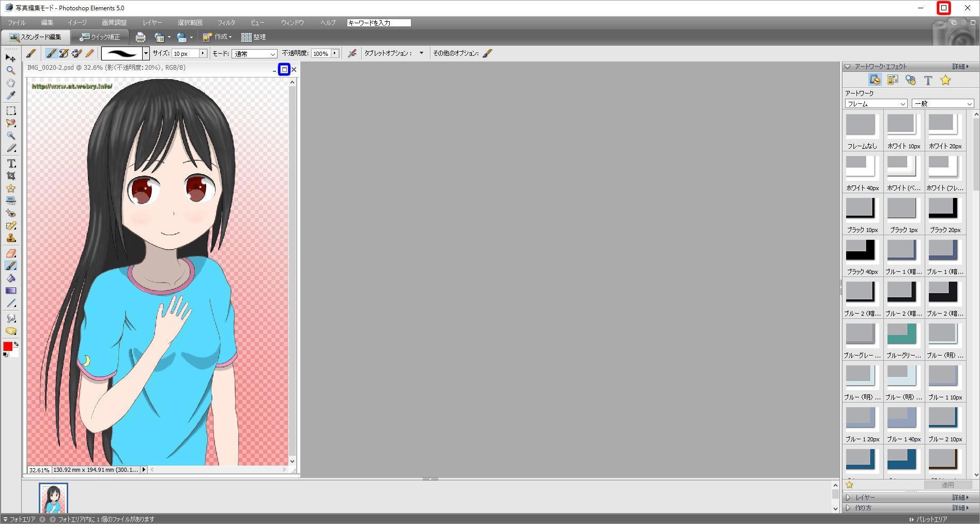Expand the 作り方 palette
The width and height of the screenshot is (980, 524).
(x=848, y=508)
